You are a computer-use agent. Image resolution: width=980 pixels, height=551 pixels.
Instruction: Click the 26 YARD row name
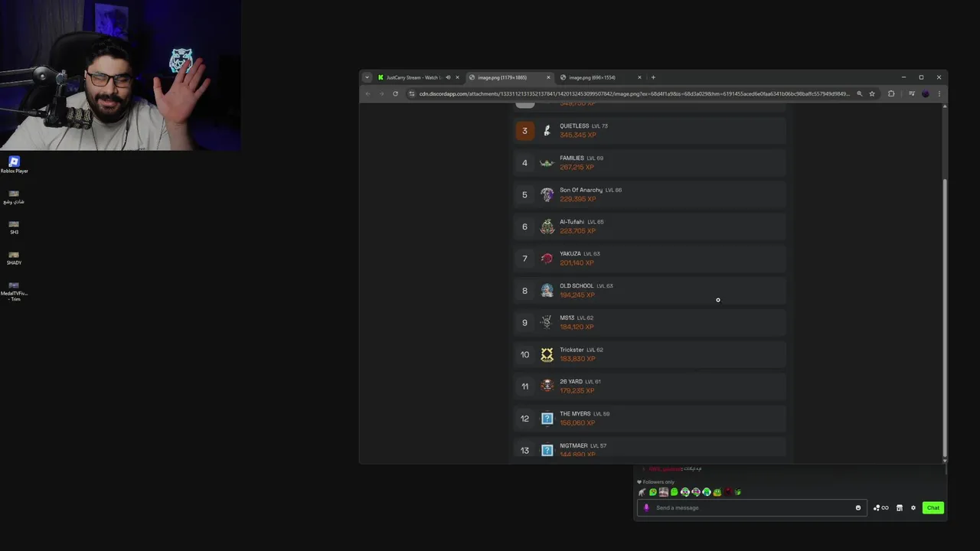coord(571,382)
